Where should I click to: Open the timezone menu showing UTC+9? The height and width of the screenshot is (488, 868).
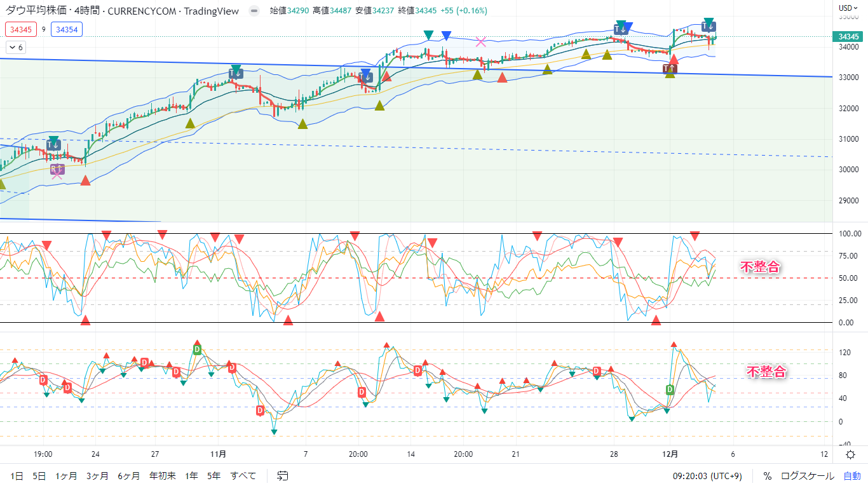(707, 475)
